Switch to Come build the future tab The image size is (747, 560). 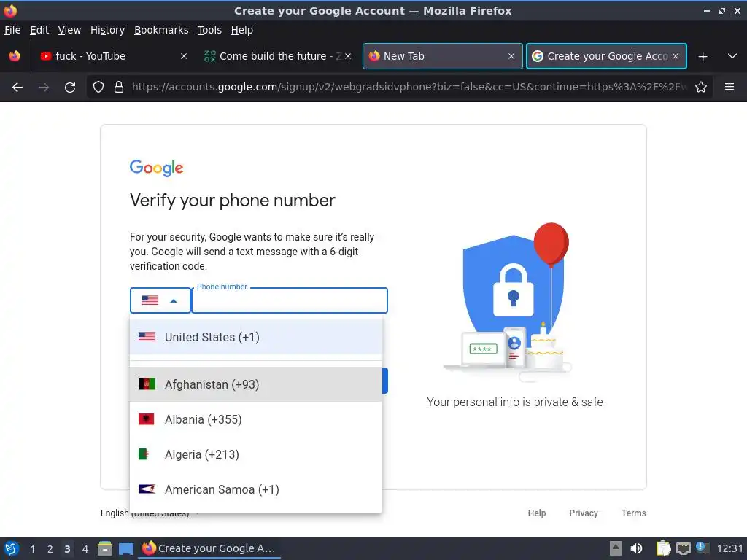[x=278, y=56]
